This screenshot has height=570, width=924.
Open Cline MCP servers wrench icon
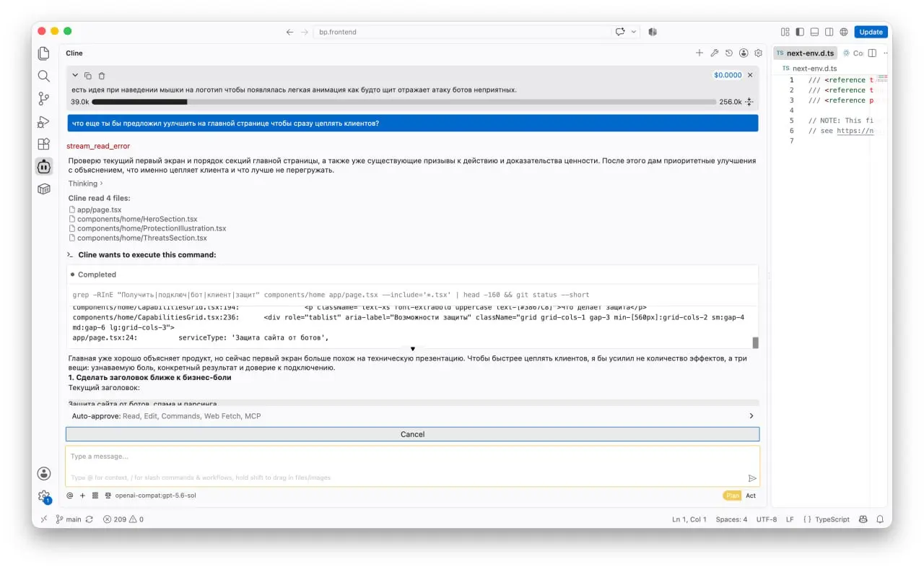714,53
